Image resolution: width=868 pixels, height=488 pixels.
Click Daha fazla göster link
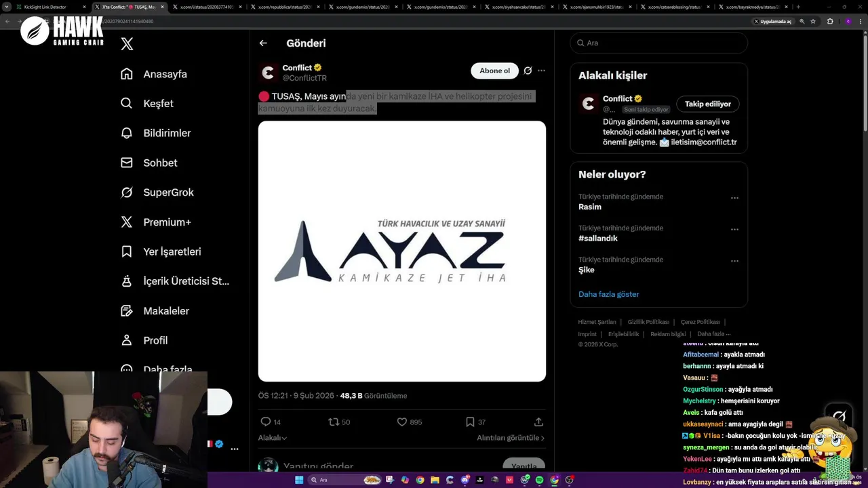tap(608, 294)
